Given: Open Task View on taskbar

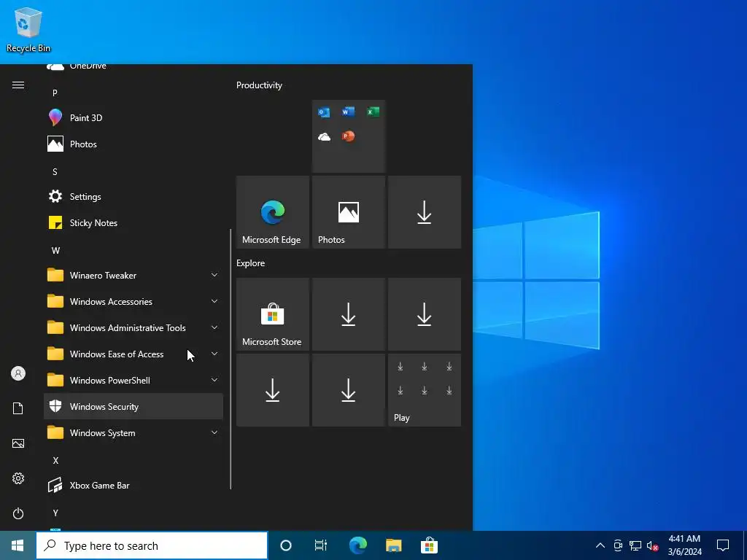Looking at the screenshot, I should [x=321, y=545].
